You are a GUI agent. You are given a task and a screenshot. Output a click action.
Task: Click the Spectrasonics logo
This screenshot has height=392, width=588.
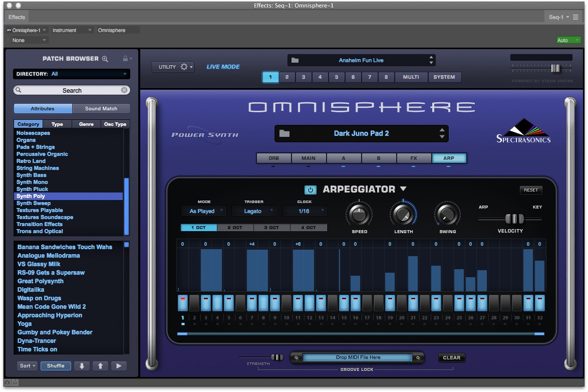pyautogui.click(x=523, y=131)
